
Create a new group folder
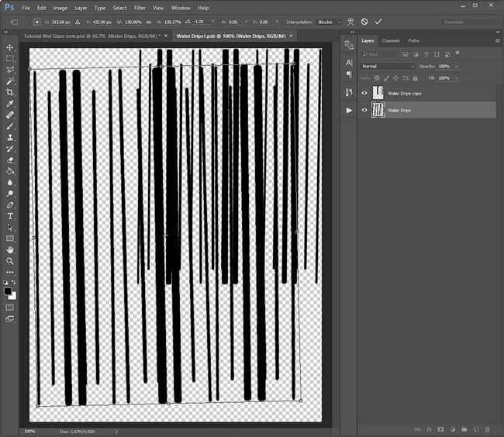464,429
